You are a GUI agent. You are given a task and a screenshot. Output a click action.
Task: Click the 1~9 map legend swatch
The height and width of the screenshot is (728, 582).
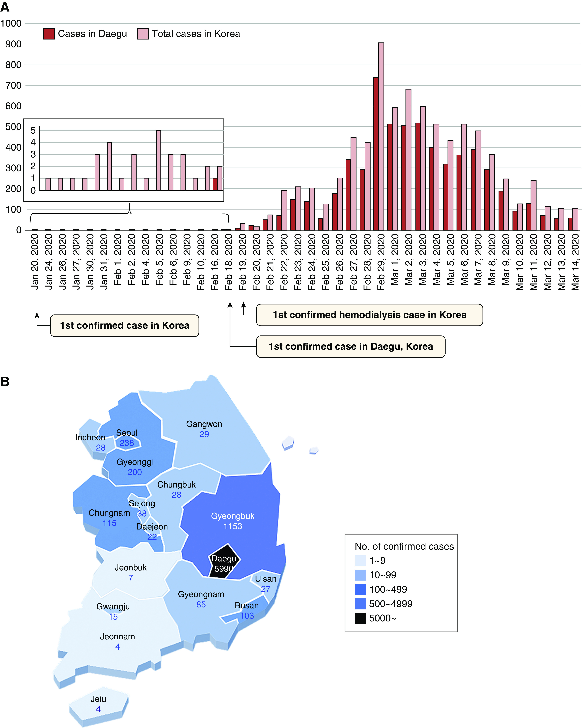[x=360, y=561]
